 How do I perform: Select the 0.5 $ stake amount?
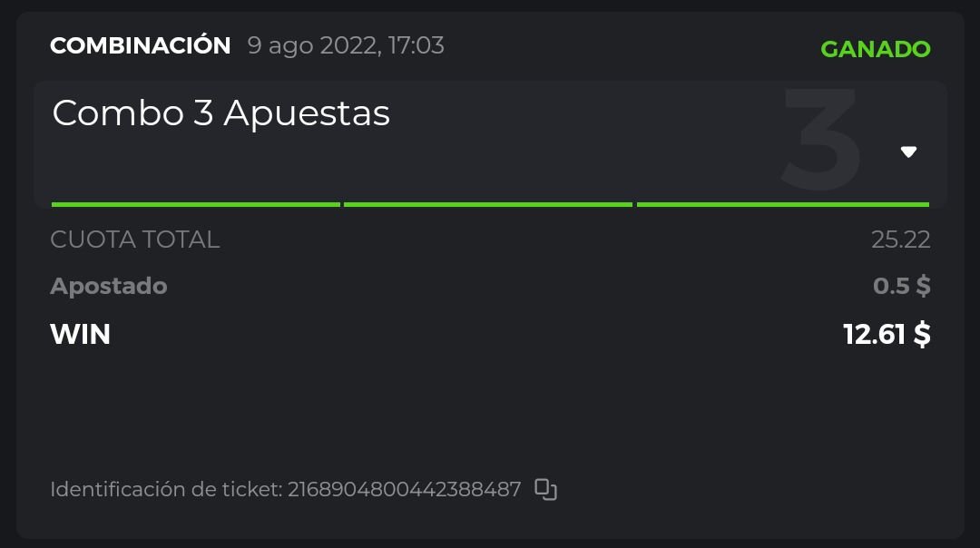coord(901,286)
